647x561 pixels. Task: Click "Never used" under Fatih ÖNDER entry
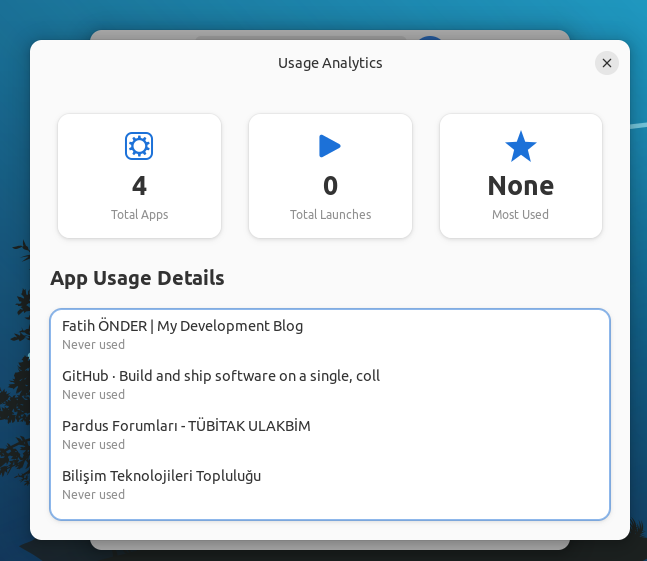pos(93,345)
